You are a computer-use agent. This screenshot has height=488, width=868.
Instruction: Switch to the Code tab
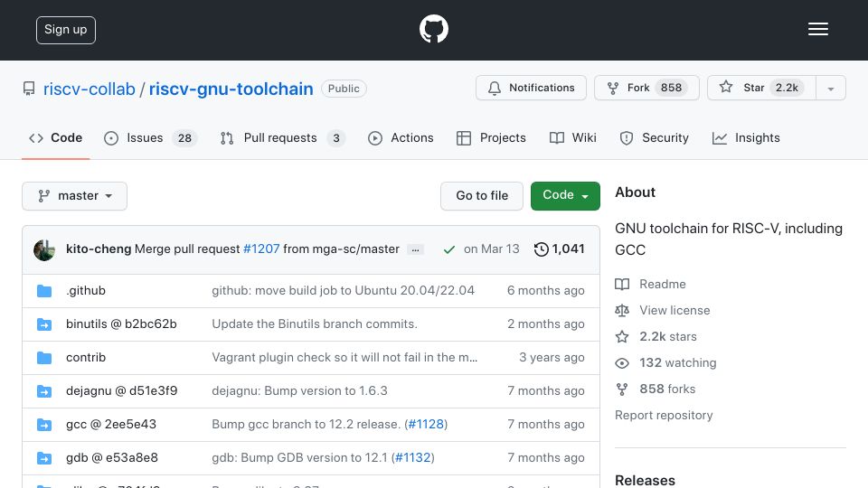[55, 137]
